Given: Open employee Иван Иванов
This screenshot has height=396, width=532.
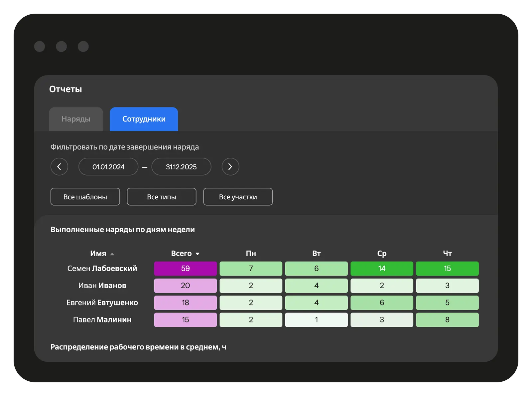Looking at the screenshot, I should click(x=102, y=286).
